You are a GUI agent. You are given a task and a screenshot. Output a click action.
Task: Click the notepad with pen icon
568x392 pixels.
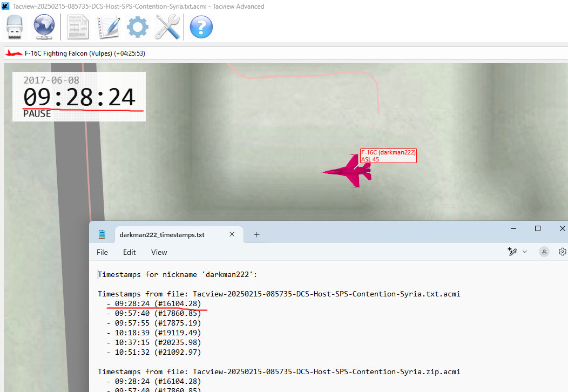(108, 27)
